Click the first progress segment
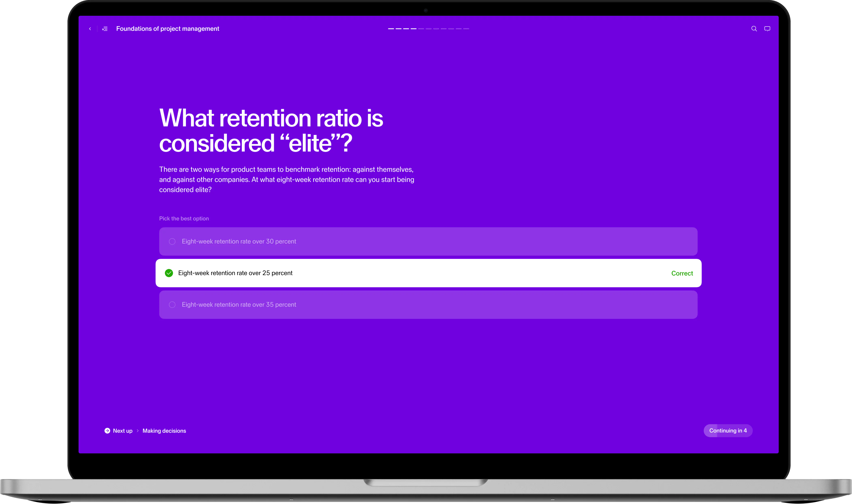 pos(391,29)
